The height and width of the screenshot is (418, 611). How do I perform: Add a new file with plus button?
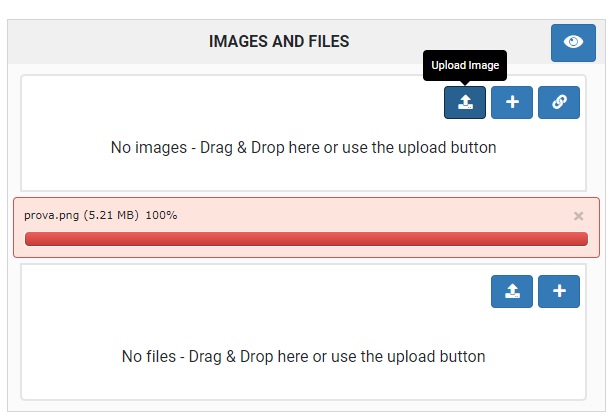pyautogui.click(x=559, y=291)
